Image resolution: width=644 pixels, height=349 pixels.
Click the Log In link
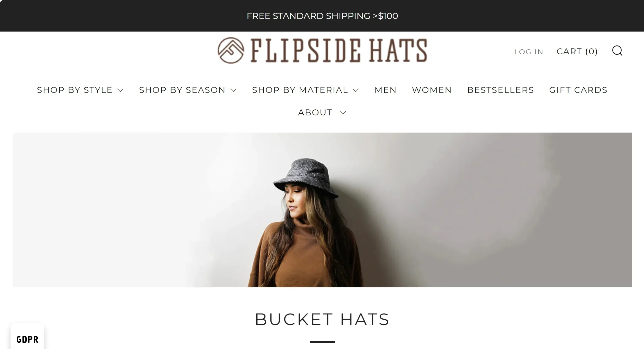529,52
